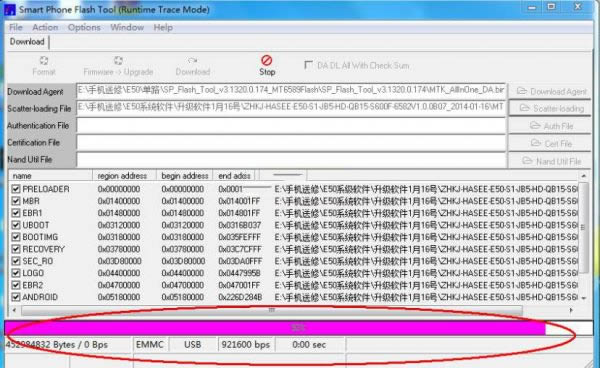Open the File menu
Image resolution: width=600 pixels, height=368 pixels.
[x=16, y=28]
